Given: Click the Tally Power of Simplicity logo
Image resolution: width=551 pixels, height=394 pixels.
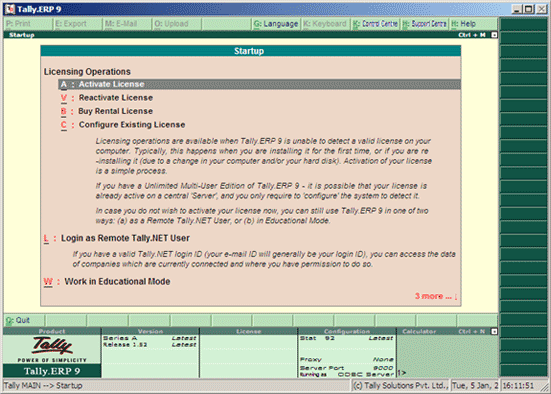Looking at the screenshot, I should tap(52, 350).
